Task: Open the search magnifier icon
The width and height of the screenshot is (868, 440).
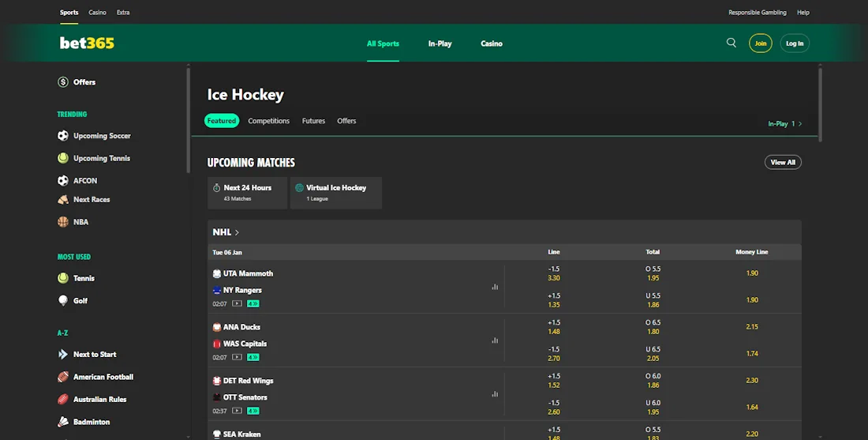Action: [731, 43]
